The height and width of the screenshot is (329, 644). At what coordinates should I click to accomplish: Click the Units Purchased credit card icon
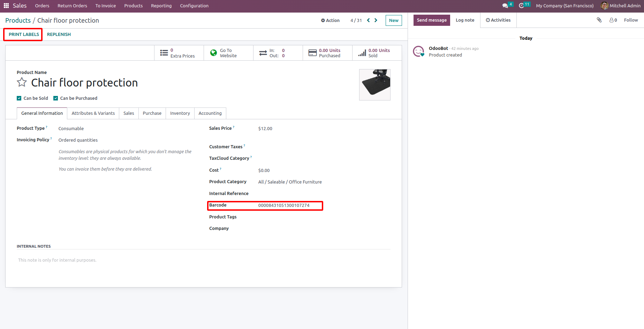(x=313, y=53)
